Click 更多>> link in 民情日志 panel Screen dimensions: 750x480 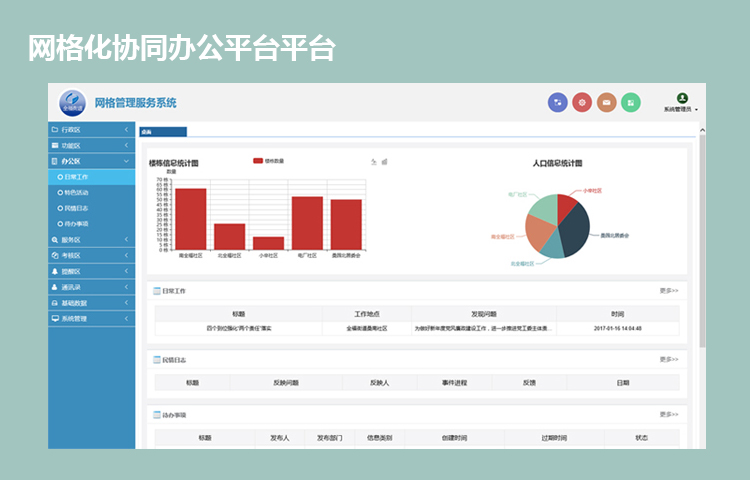(668, 359)
